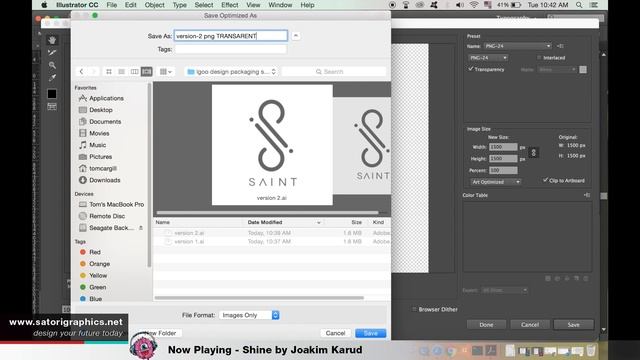This screenshot has width=640, height=360.
Task: Switch file browser to cover flow view
Action: (x=147, y=71)
